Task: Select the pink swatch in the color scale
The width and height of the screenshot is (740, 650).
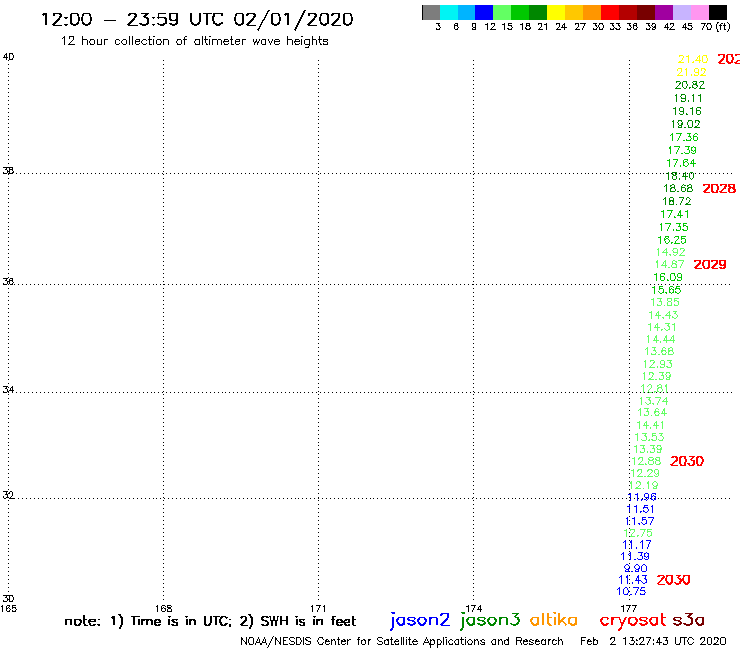Action: click(x=699, y=12)
